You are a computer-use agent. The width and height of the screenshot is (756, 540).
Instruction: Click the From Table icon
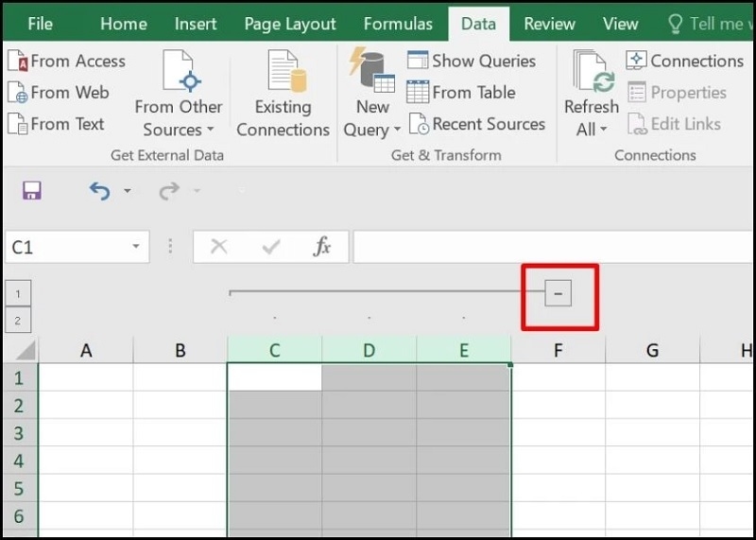click(418, 93)
